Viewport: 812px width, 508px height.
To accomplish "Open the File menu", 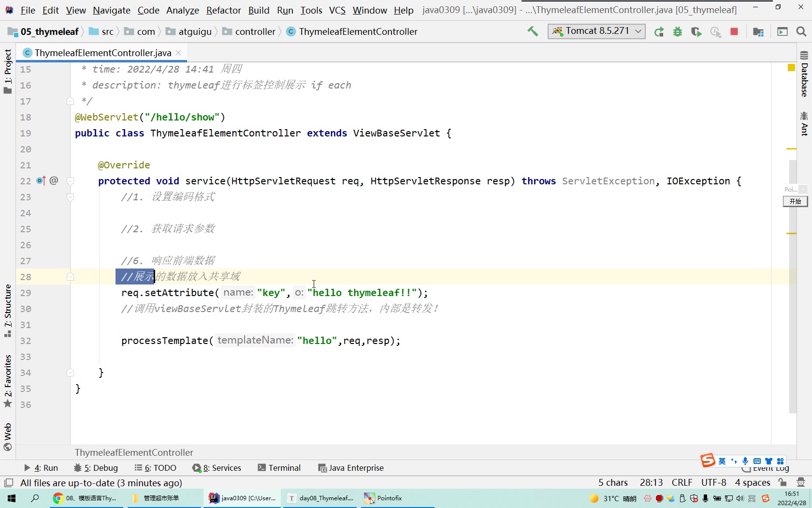I will [x=28, y=10].
